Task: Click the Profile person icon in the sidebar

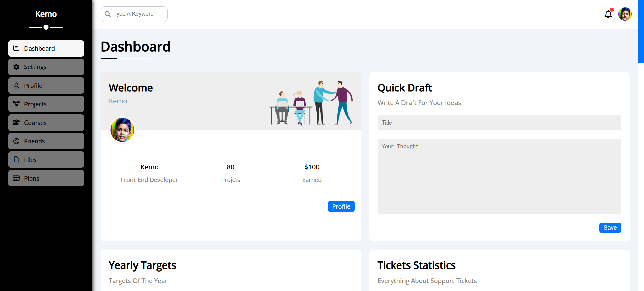Action: point(16,86)
